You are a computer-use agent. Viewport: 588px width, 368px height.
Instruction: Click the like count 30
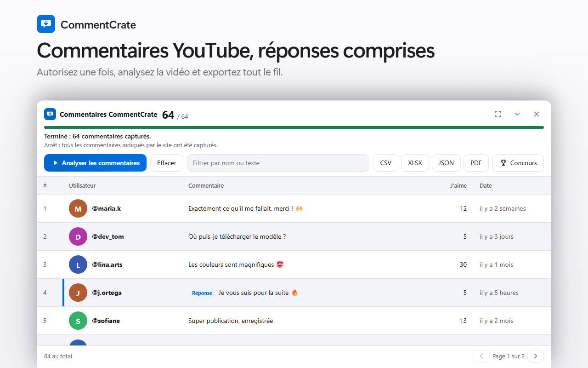463,264
